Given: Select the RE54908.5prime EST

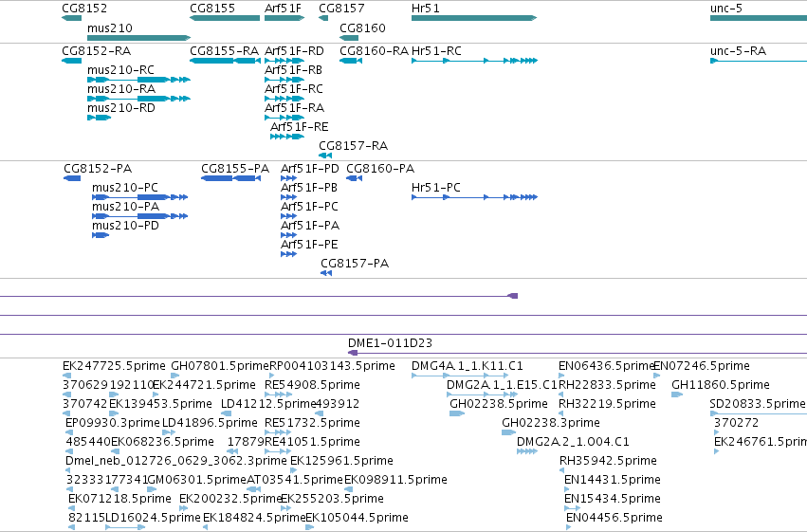Looking at the screenshot, I should click(279, 394).
